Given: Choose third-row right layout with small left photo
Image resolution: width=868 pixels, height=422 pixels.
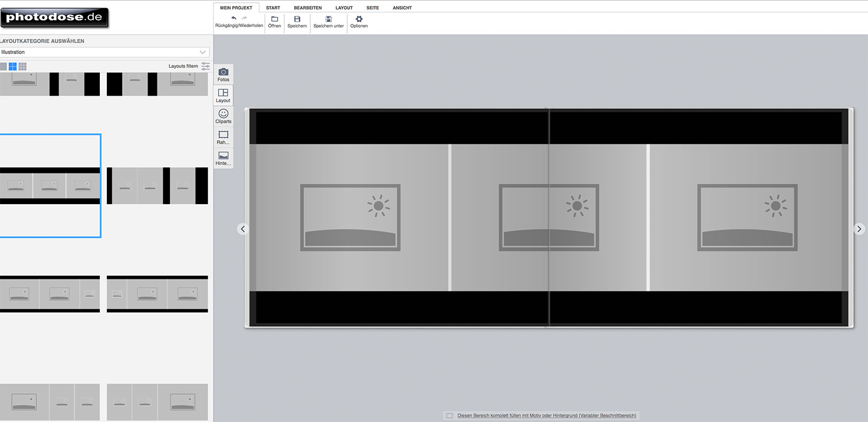Looking at the screenshot, I should [157, 294].
